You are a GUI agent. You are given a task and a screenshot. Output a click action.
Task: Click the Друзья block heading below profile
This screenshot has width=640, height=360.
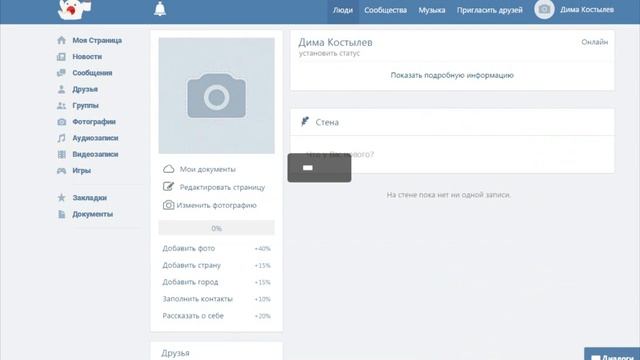coord(175,353)
